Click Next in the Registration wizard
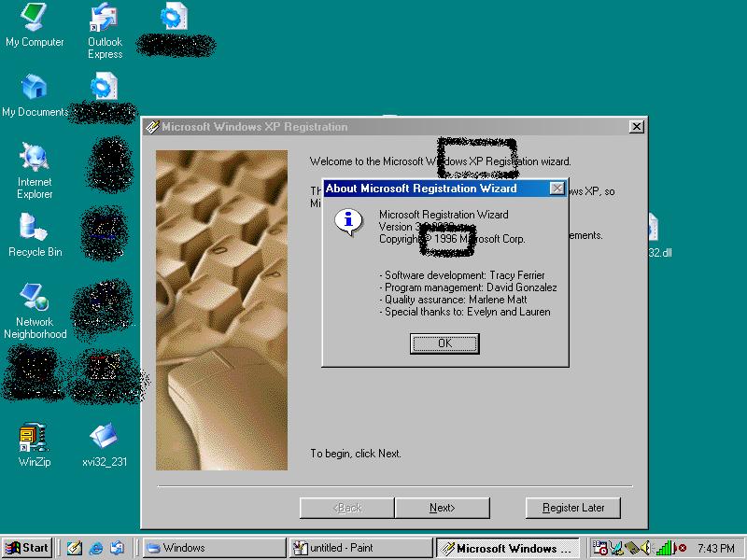Screen dimensions: 747x560 coord(442,508)
